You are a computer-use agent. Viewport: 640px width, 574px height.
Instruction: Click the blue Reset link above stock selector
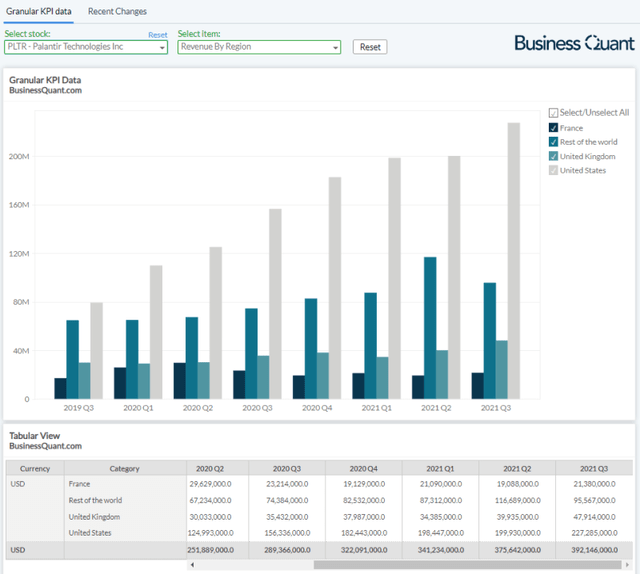158,35
